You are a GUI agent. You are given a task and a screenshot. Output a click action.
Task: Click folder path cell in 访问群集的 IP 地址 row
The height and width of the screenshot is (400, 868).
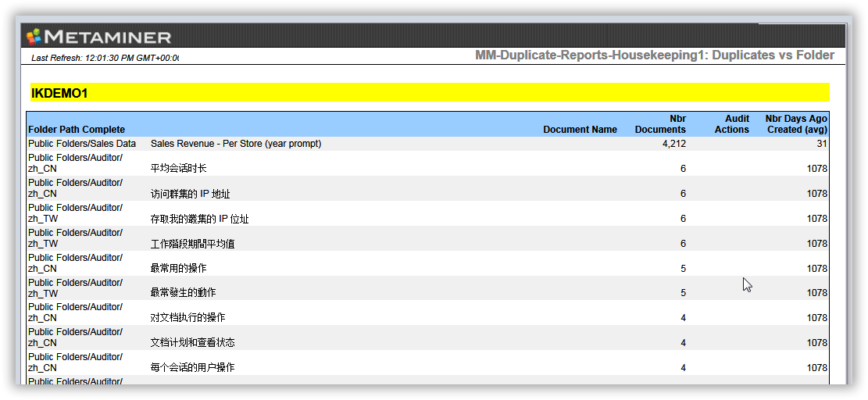tap(75, 188)
